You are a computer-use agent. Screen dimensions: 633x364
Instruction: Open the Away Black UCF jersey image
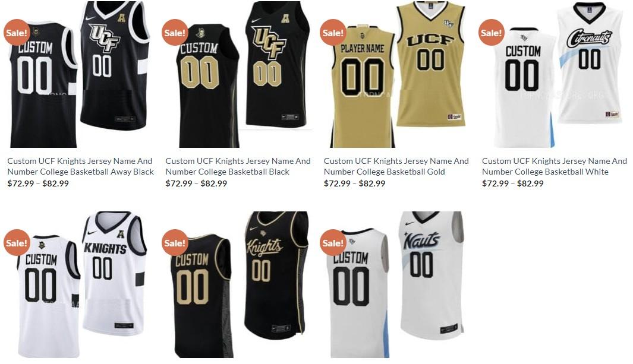click(79, 74)
